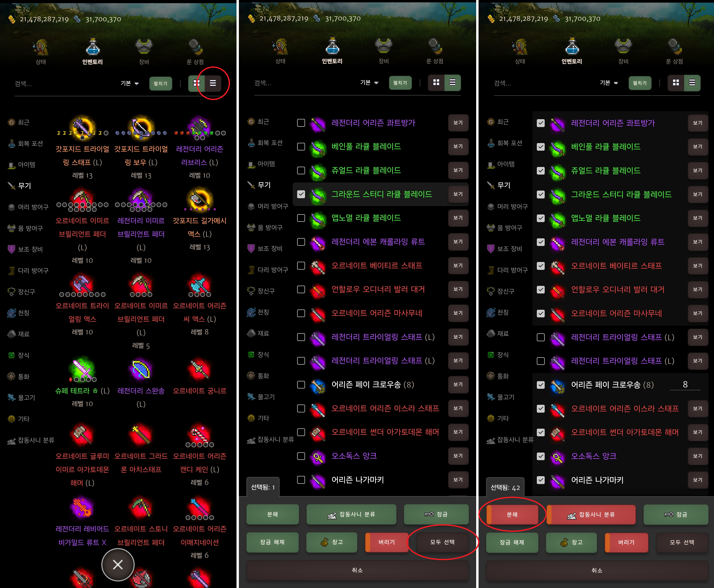
Task: Open 잡동사니 분류 sidebar entry in left panel
Action: (31, 440)
